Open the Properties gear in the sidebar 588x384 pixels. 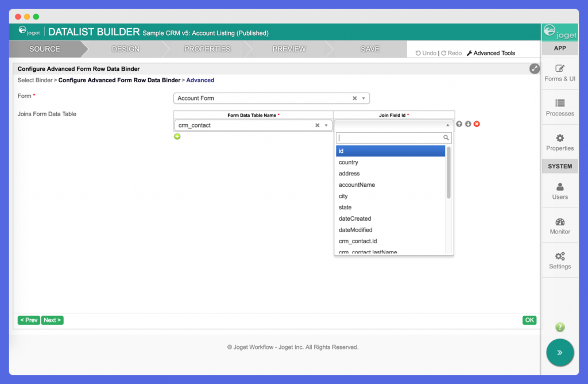pyautogui.click(x=559, y=143)
